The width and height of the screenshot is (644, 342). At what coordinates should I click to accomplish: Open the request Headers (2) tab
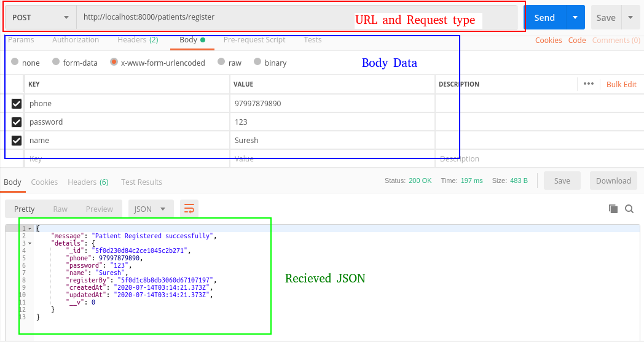pyautogui.click(x=138, y=40)
